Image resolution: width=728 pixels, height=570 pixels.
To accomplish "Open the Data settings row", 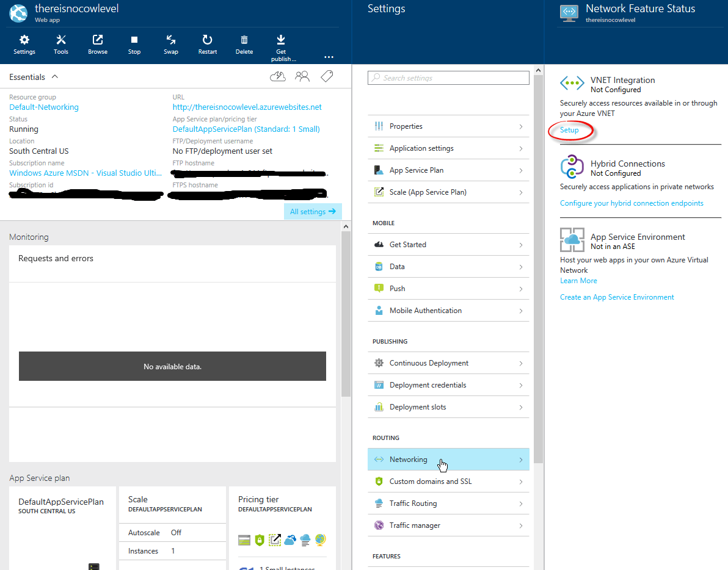I will click(448, 267).
